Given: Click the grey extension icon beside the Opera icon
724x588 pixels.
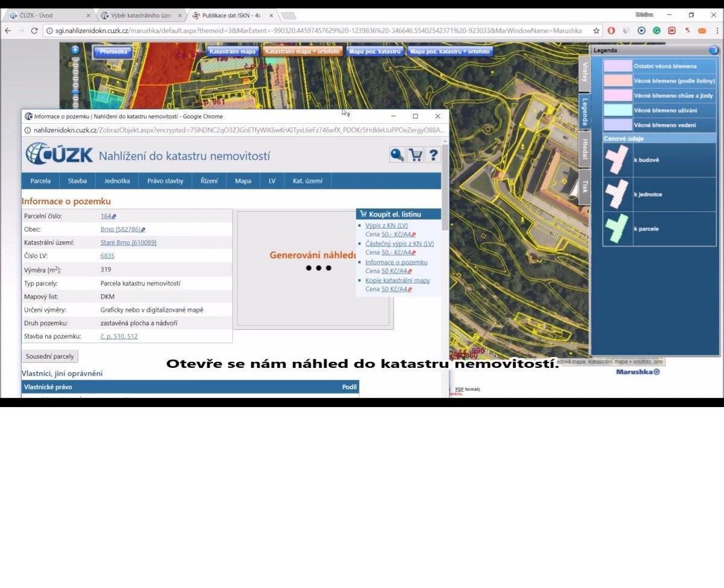Looking at the screenshot, I should click(x=626, y=30).
